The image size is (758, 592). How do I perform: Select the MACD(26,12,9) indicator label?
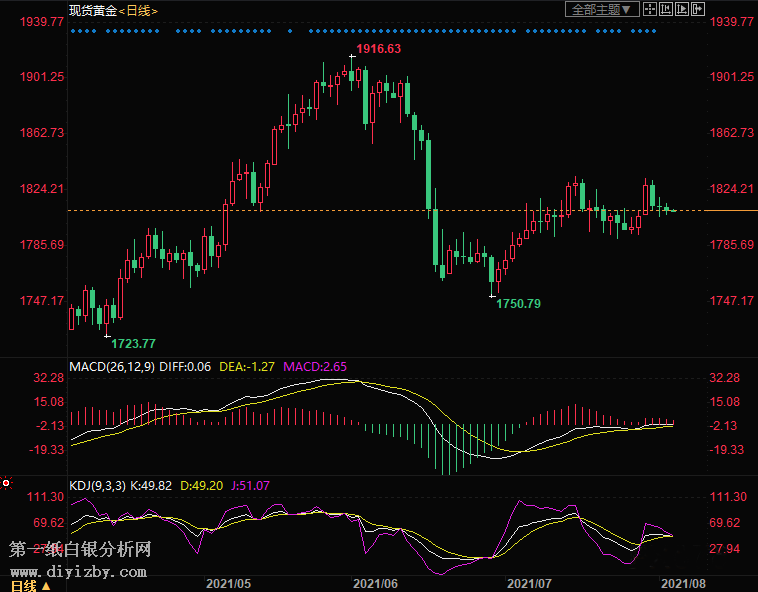[x=111, y=367]
